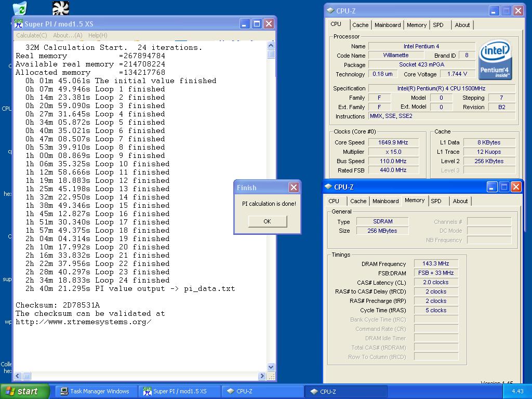
Task: Click the 32M Calculation Start line
Action: [x=114, y=47]
